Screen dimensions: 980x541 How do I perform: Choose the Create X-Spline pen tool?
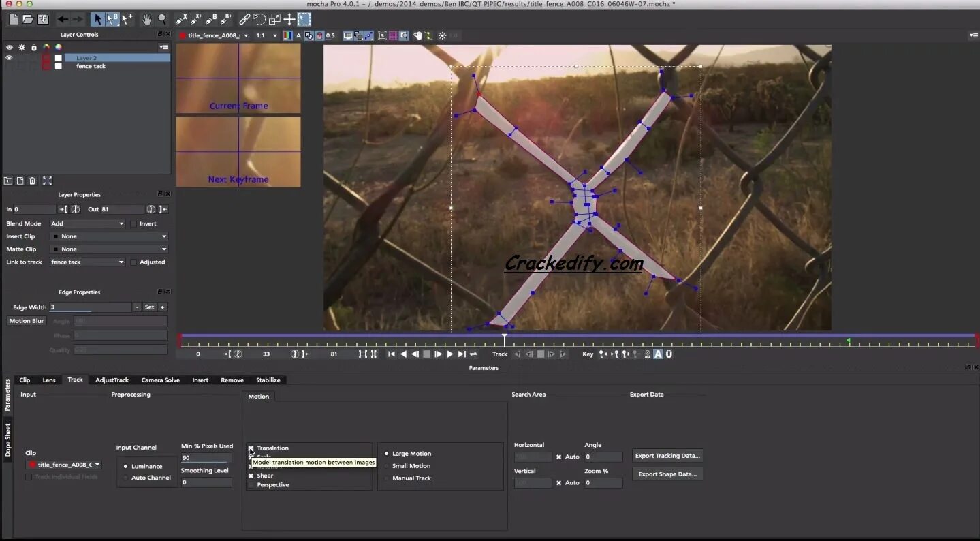coord(181,19)
